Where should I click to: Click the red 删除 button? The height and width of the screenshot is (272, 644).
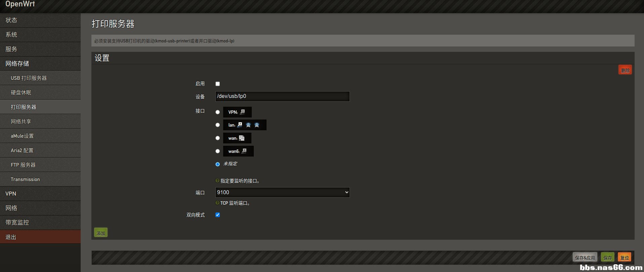625,70
